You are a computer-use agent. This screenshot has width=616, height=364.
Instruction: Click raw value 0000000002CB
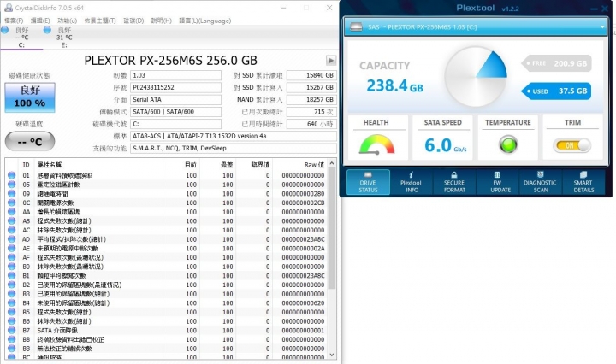tap(303, 203)
